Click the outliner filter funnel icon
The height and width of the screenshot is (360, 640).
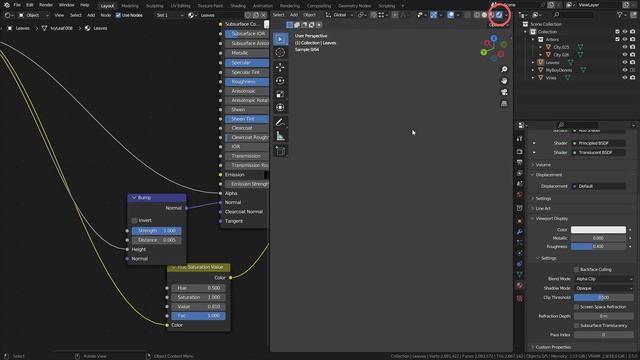click(x=620, y=15)
